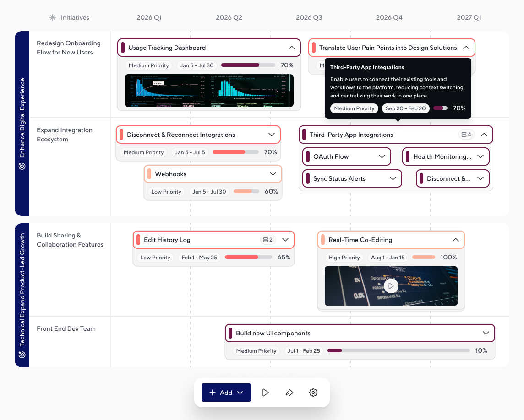
Task: Click Webhooks 60% progress bar
Action: click(x=246, y=191)
